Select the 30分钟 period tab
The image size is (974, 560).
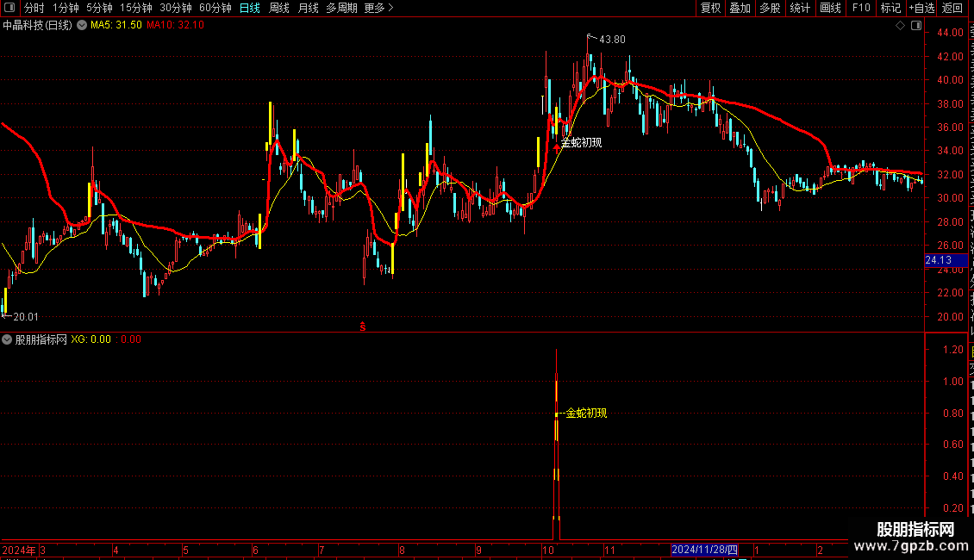pos(176,8)
